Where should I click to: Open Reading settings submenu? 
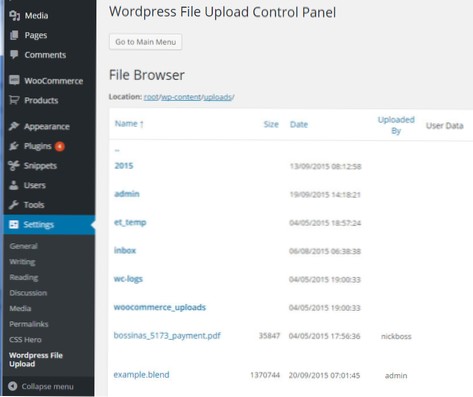(x=24, y=277)
